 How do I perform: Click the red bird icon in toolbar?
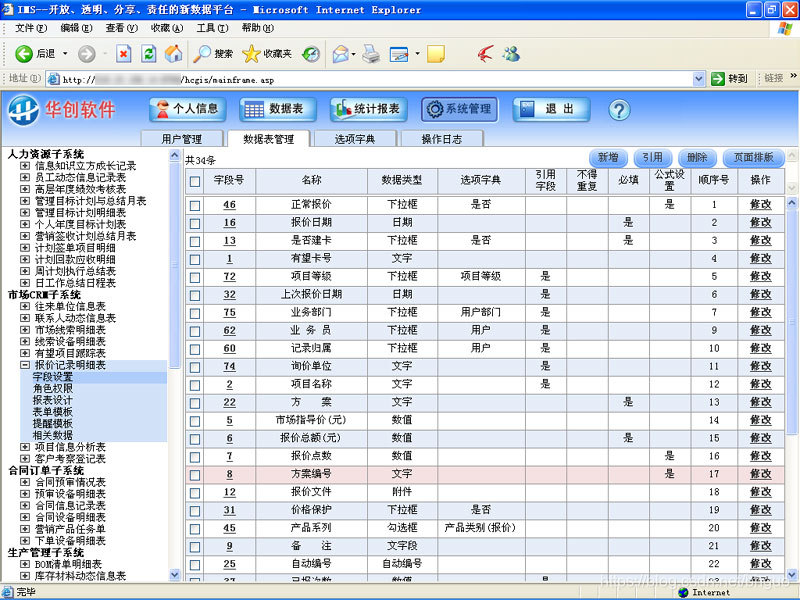(485, 54)
